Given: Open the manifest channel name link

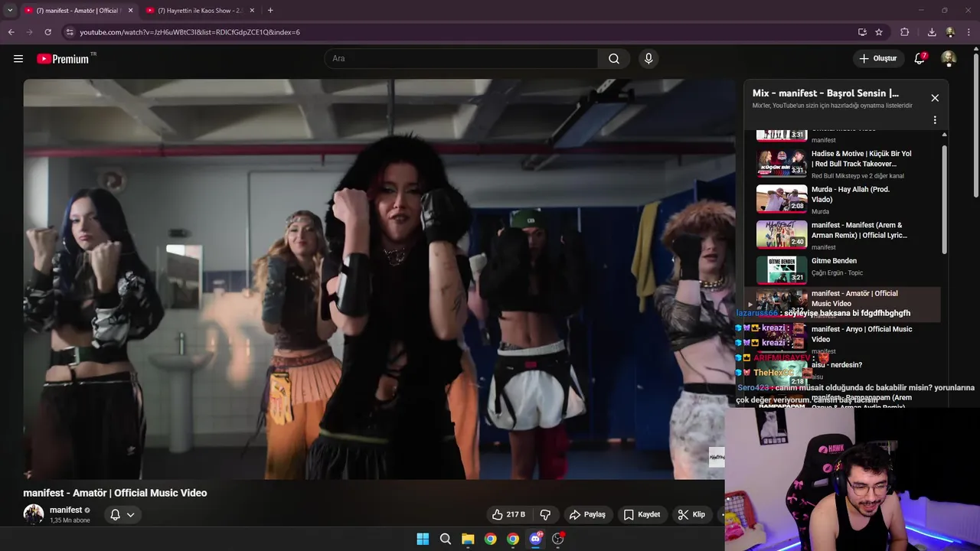Looking at the screenshot, I should [66, 510].
